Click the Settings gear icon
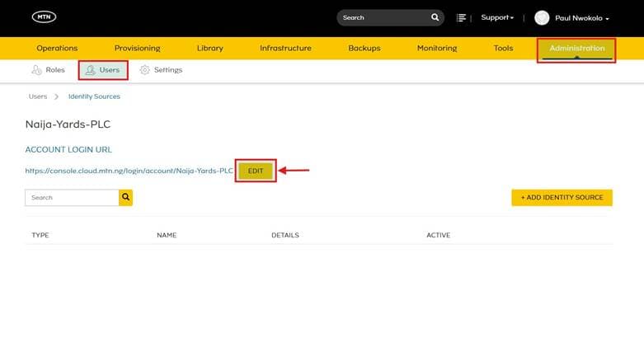The height and width of the screenshot is (338, 644). (144, 70)
